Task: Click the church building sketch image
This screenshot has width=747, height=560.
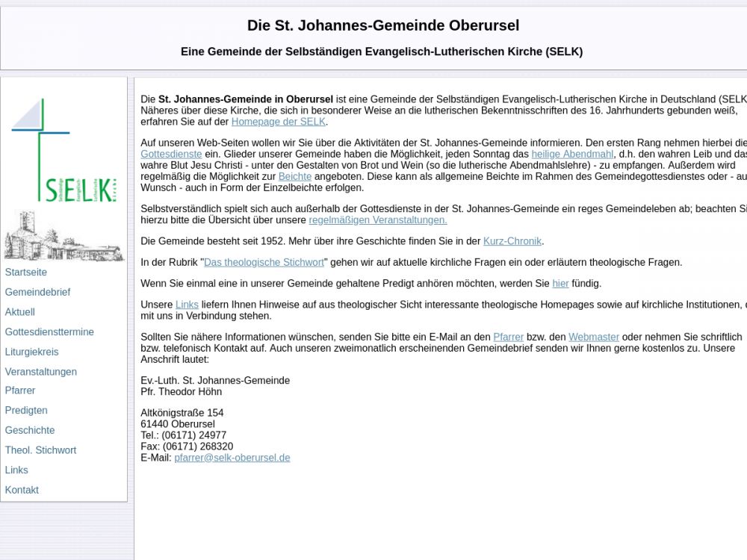Action: click(63, 236)
